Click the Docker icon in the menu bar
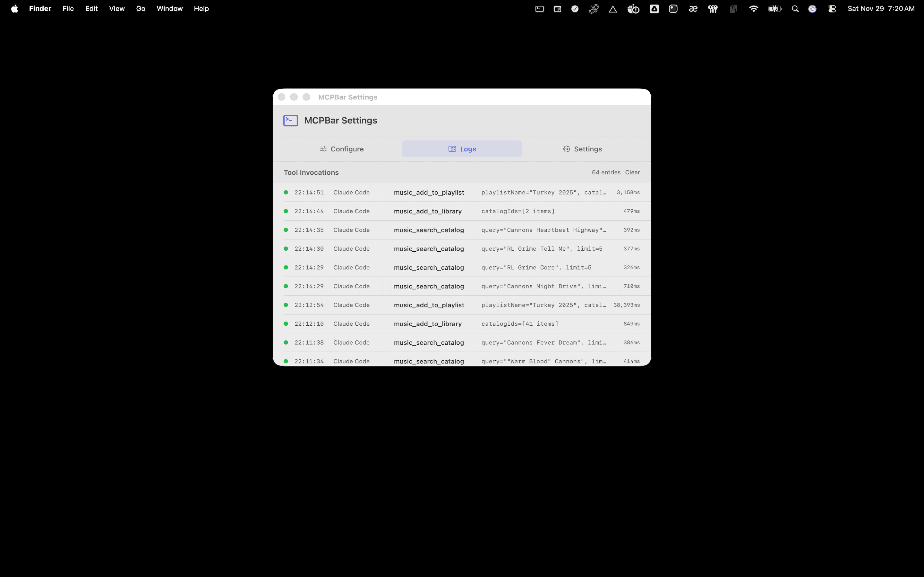Screen dimensions: 924x577 [633, 8]
